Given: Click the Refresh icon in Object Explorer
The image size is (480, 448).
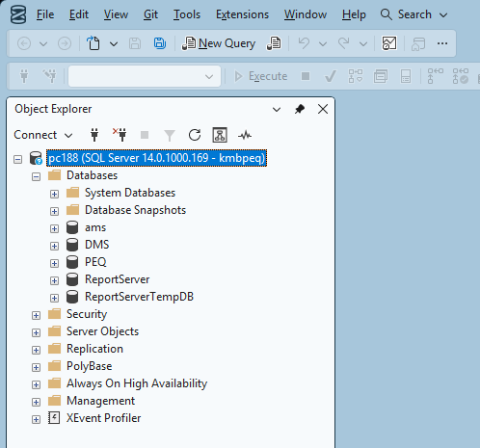Looking at the screenshot, I should (x=195, y=135).
